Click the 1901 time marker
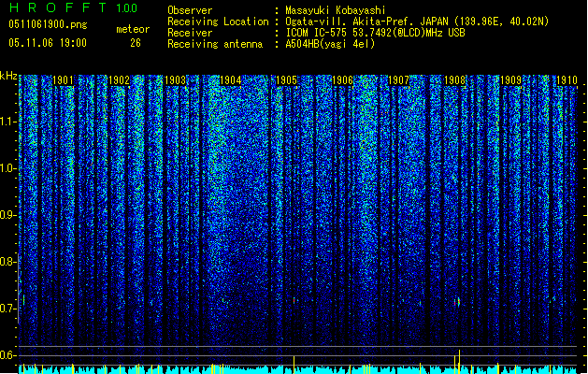Screen dimensions: 588x374 63,80
